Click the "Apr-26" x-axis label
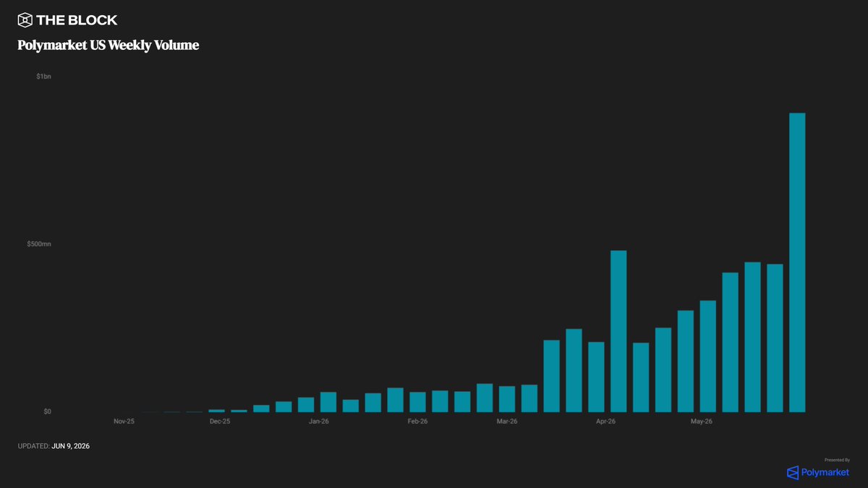This screenshot has width=868, height=488. (605, 421)
